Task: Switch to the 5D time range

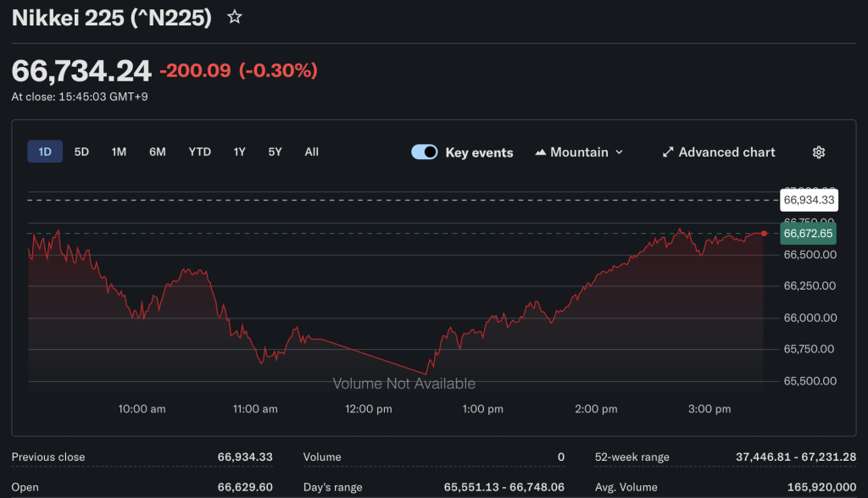Action: (x=81, y=152)
